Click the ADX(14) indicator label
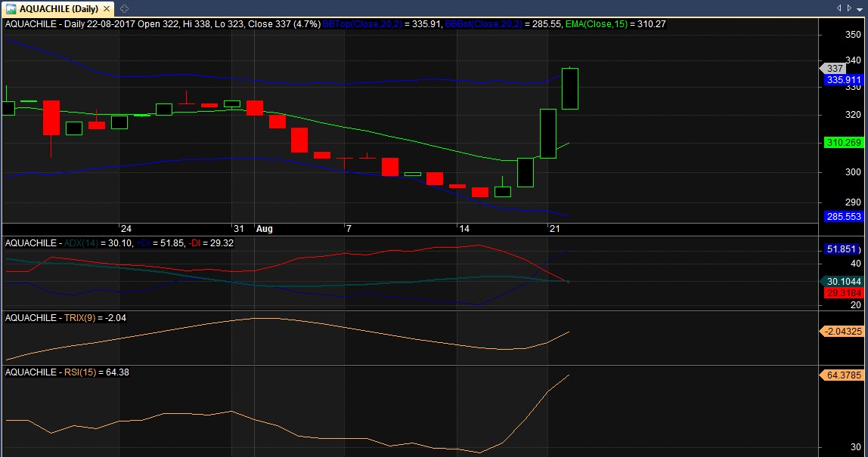 click(81, 243)
